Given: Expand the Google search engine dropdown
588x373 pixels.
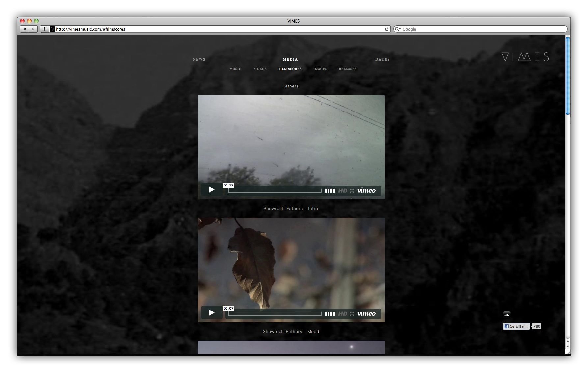Looking at the screenshot, I should (x=398, y=29).
